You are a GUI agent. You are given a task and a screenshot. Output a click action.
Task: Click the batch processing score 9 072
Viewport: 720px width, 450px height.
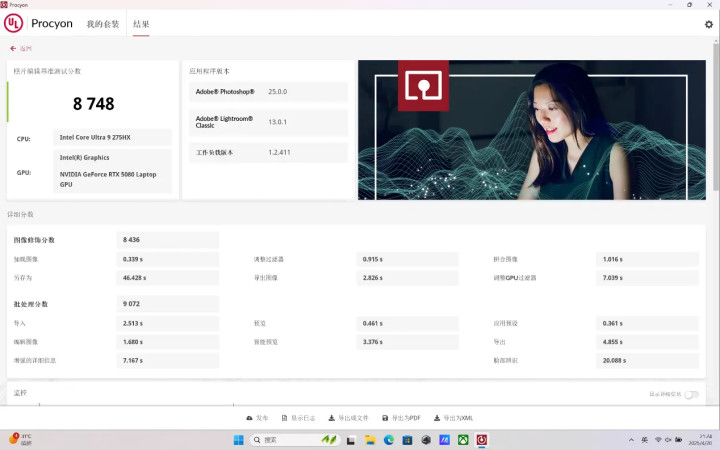click(131, 304)
